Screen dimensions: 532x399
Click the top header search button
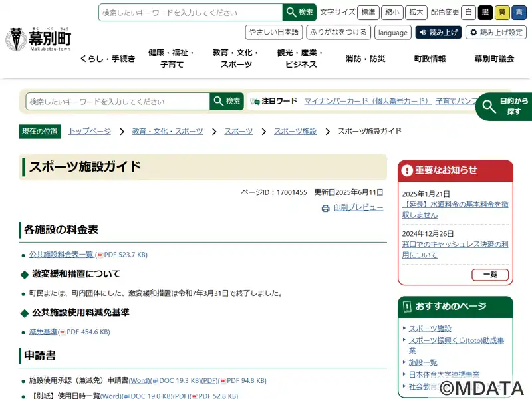(299, 12)
